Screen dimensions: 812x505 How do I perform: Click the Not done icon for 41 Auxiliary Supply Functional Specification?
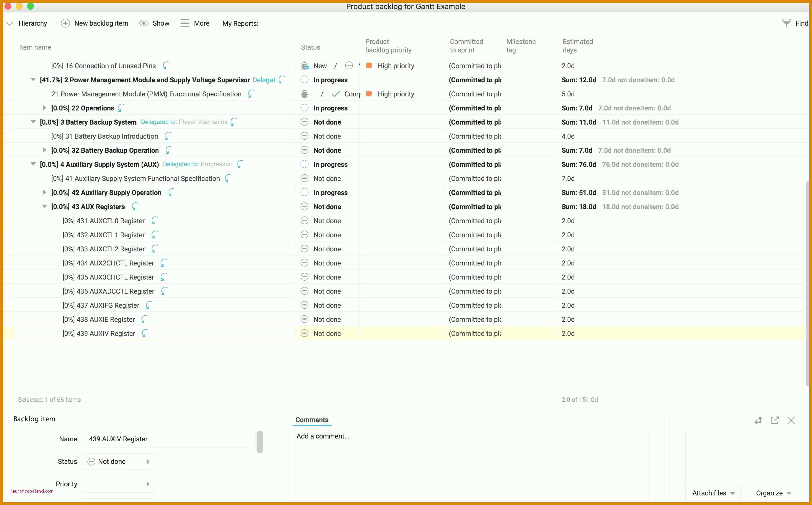tap(304, 178)
